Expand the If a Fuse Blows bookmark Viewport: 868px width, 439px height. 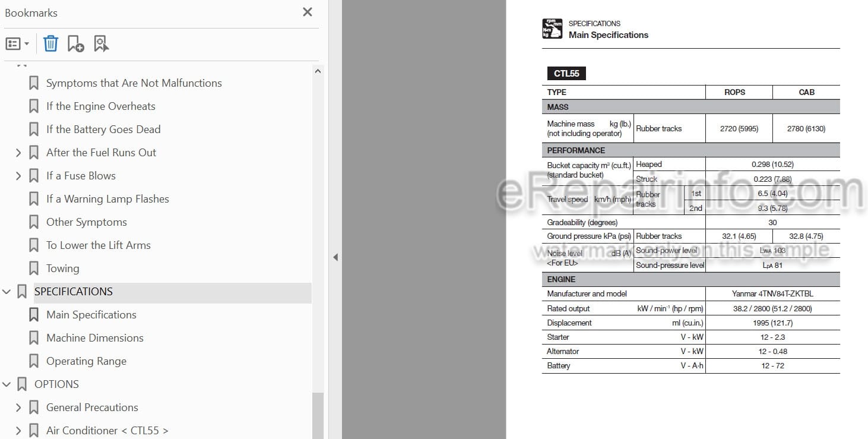(x=18, y=176)
